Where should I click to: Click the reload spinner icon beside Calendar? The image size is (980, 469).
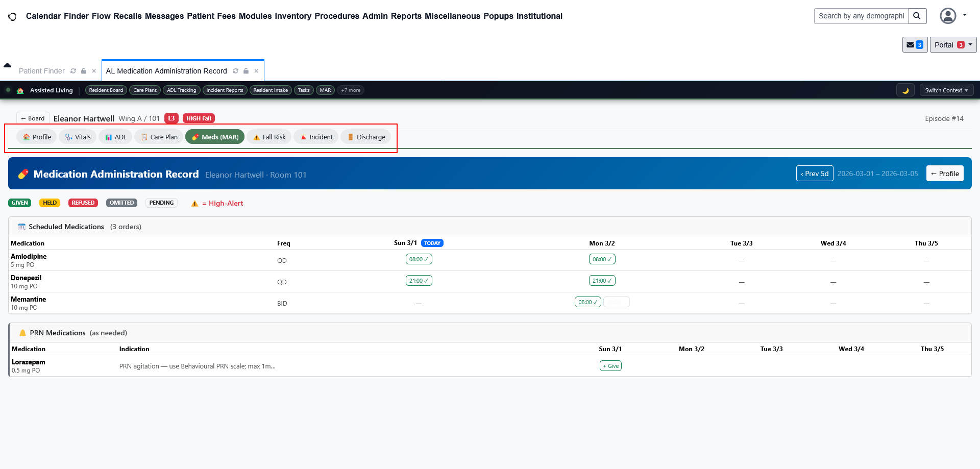pyautogui.click(x=12, y=16)
